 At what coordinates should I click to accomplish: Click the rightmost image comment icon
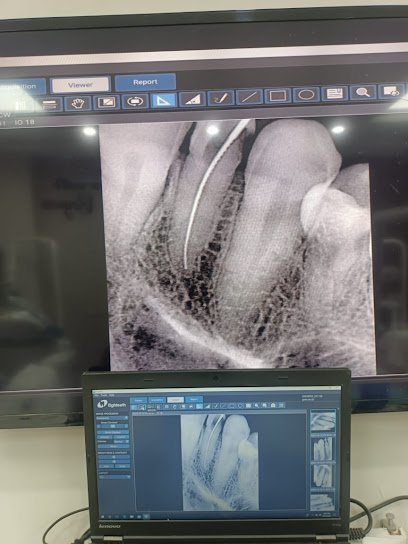point(391,91)
